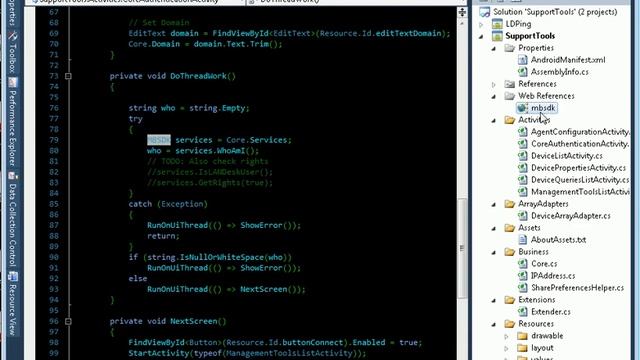The width and height of the screenshot is (640, 360).
Task: Click the References folder icon
Action: tap(509, 84)
